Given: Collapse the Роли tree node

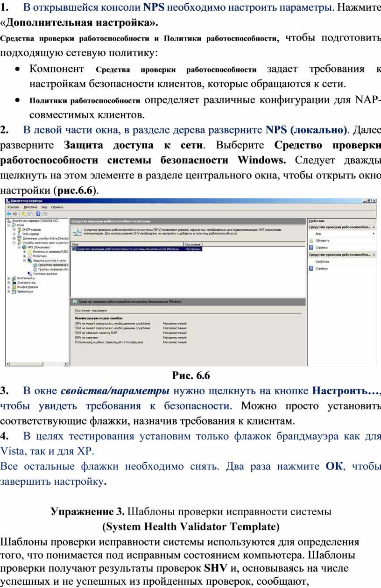Looking at the screenshot, I should (x=9, y=225).
